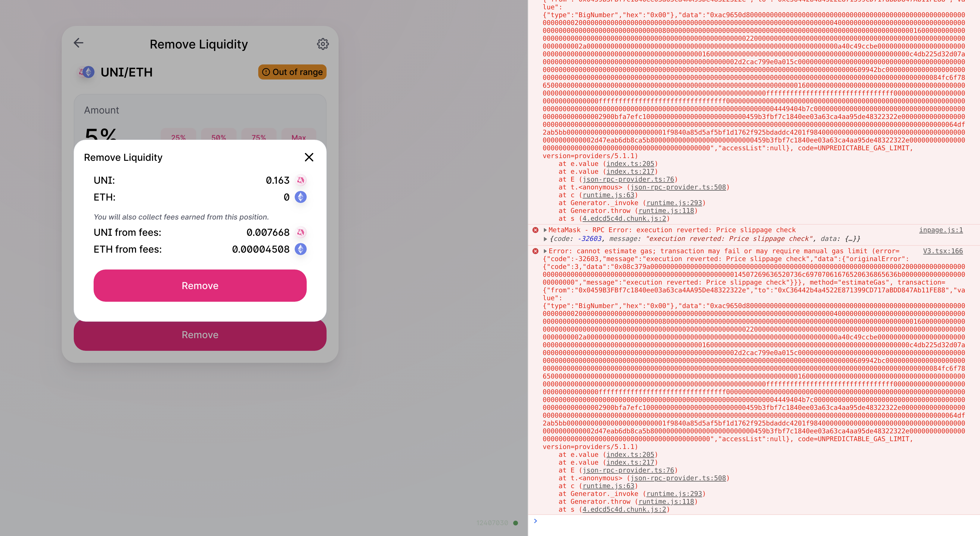Open the settings gear icon
Screen dimensions: 980x536
point(323,44)
